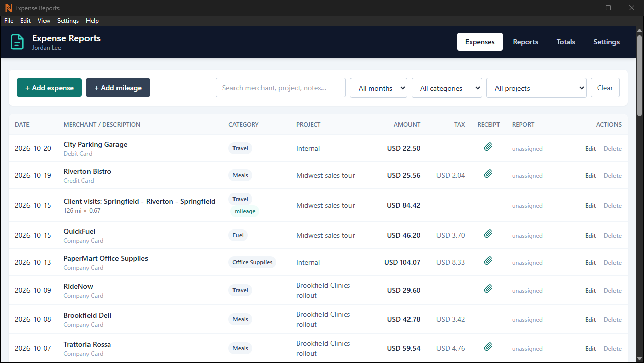Click the Fuel category tag

coord(238,235)
